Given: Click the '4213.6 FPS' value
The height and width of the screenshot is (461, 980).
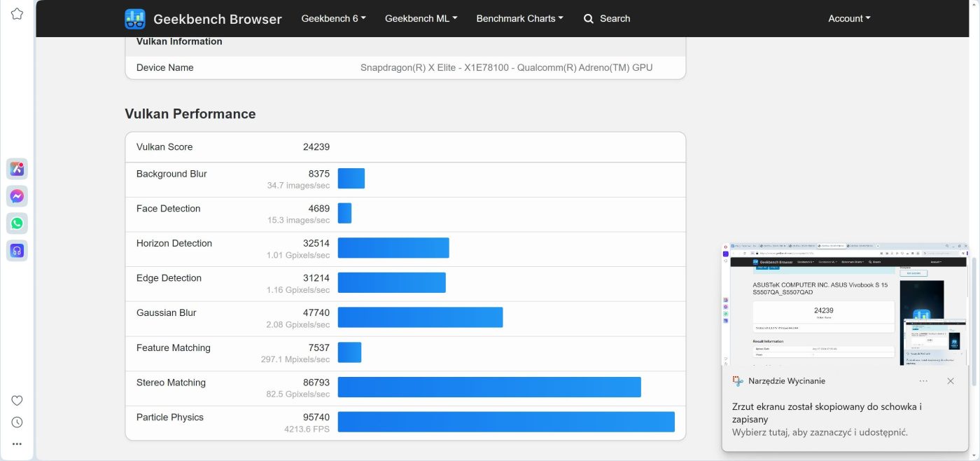Looking at the screenshot, I should tap(307, 429).
